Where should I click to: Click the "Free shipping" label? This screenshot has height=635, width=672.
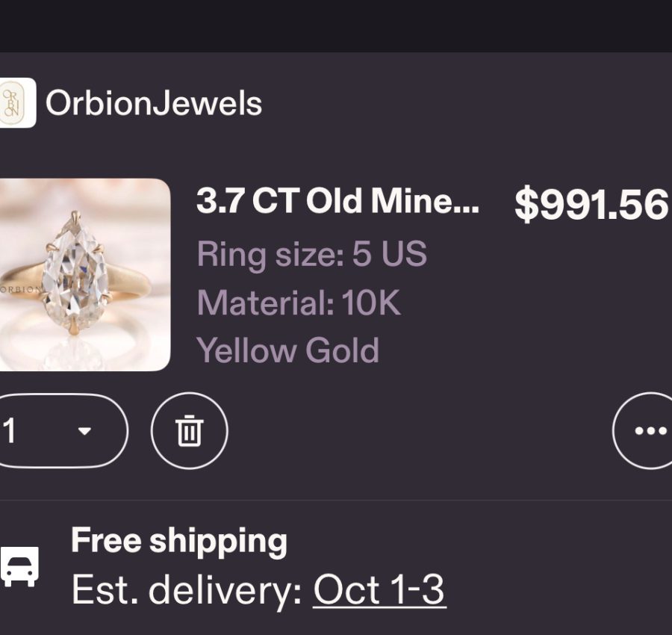179,541
